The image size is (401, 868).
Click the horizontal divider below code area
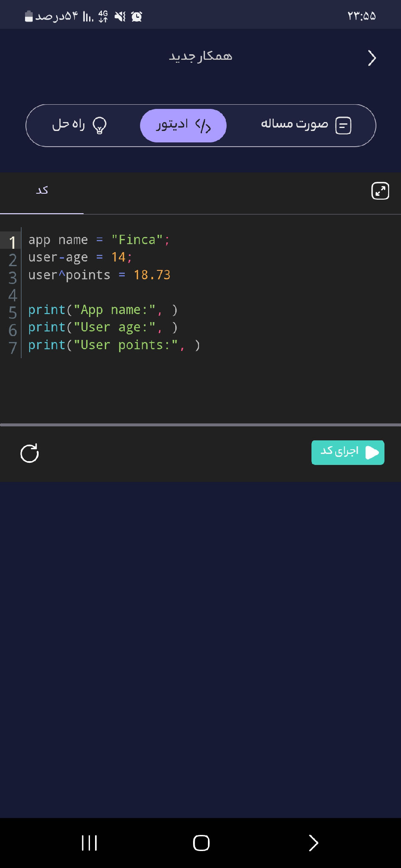tap(200, 424)
